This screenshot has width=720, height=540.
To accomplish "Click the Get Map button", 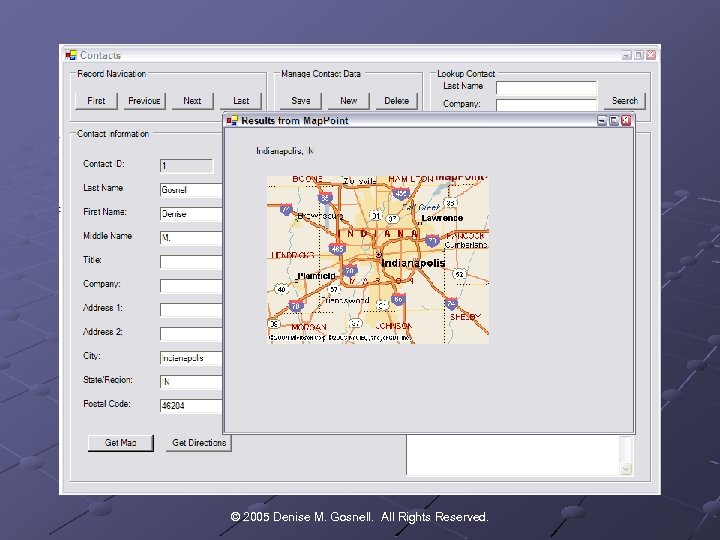I will [121, 443].
